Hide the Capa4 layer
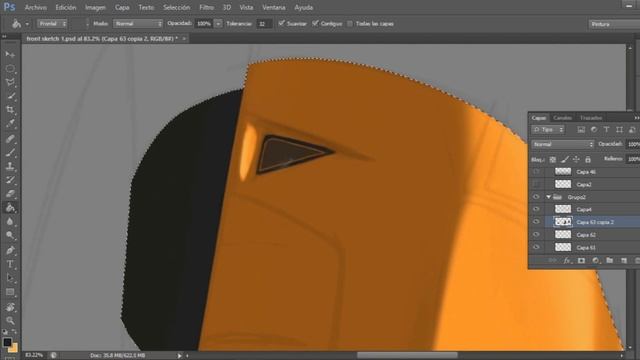The width and height of the screenshot is (640, 360). (x=536, y=209)
